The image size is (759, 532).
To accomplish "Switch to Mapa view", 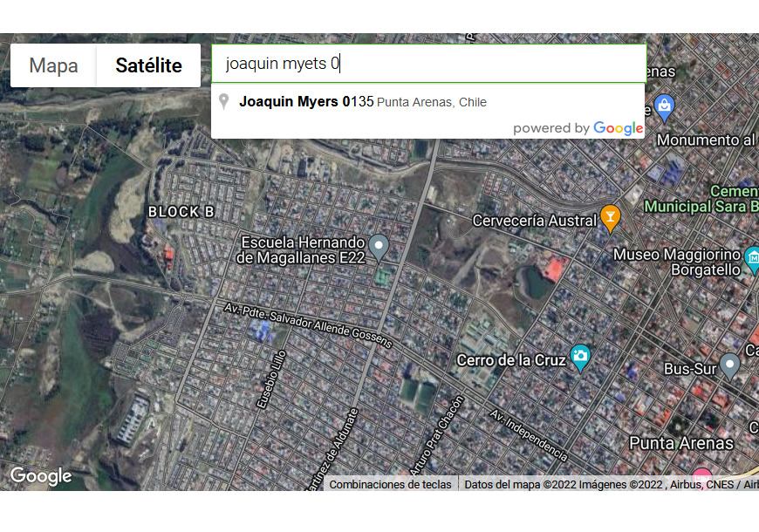I will pos(53,65).
